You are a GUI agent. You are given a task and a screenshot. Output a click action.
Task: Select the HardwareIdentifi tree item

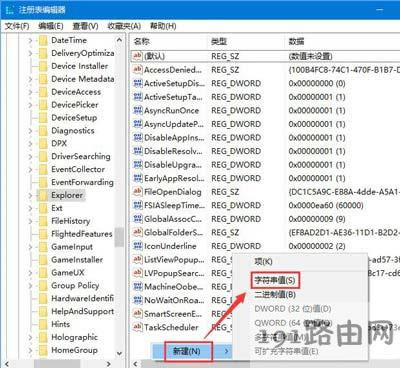82,298
